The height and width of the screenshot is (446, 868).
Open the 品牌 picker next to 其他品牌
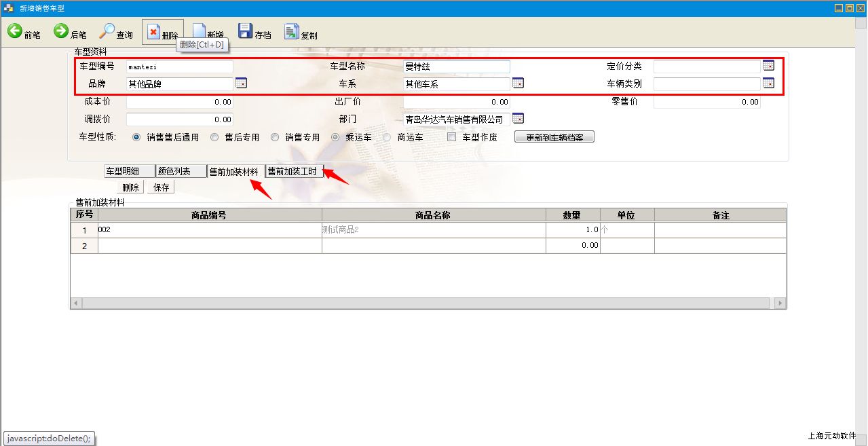[x=241, y=83]
